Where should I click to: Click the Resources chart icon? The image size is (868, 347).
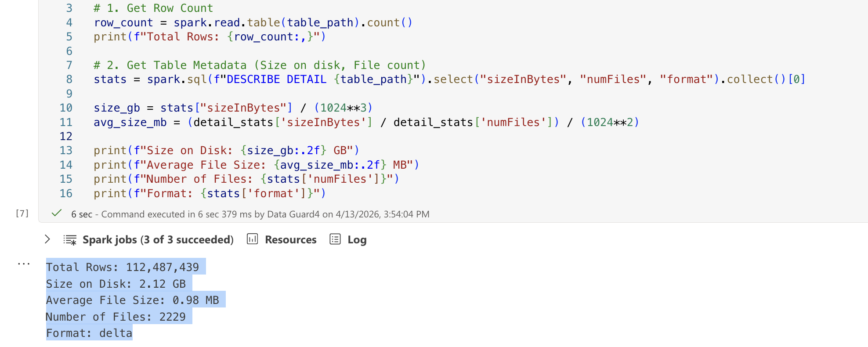[x=252, y=239]
